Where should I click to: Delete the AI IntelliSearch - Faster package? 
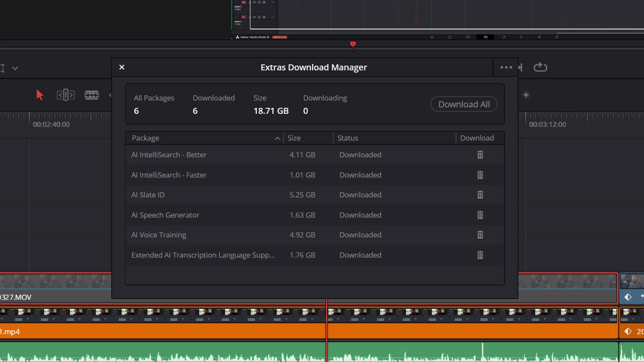[480, 175]
